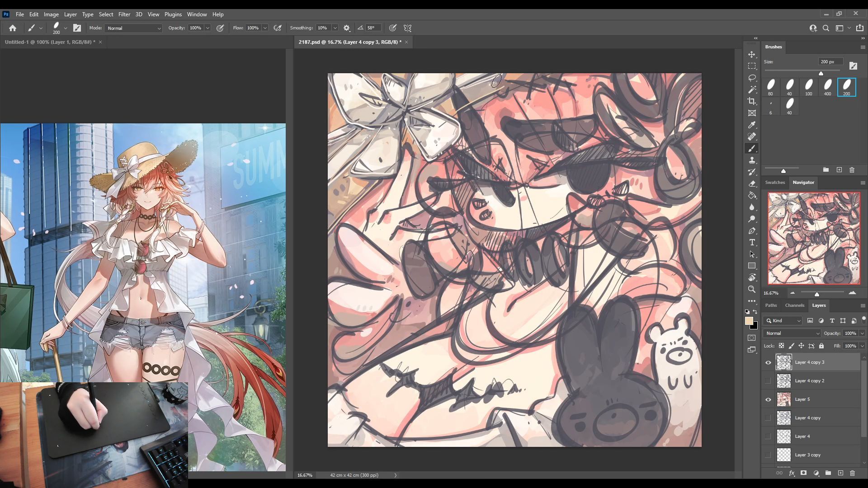Select the Healing Brush tool
Image resolution: width=868 pixels, height=488 pixels.
(752, 136)
